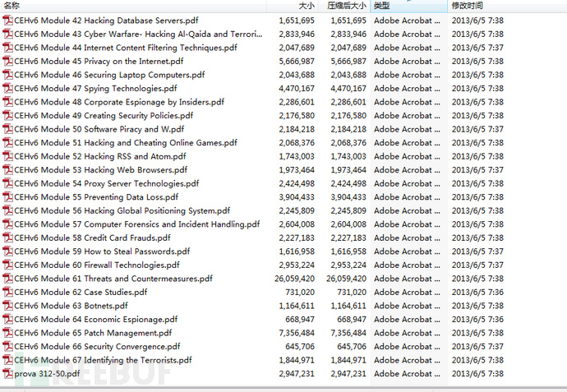This screenshot has height=392, width=567.
Task: Select Module 62 Case Studies.pdf
Action: click(x=81, y=293)
